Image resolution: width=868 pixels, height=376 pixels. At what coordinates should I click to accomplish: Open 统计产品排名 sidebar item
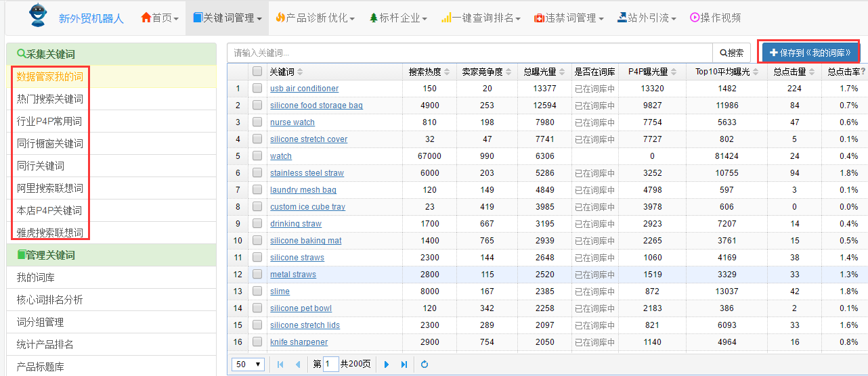[112, 345]
